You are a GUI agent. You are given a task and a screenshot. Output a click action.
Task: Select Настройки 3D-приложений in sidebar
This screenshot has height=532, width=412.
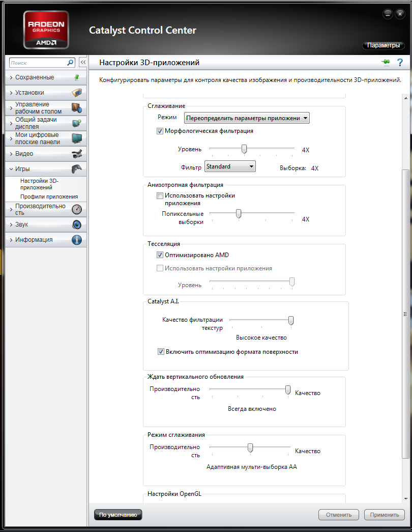[39, 184]
